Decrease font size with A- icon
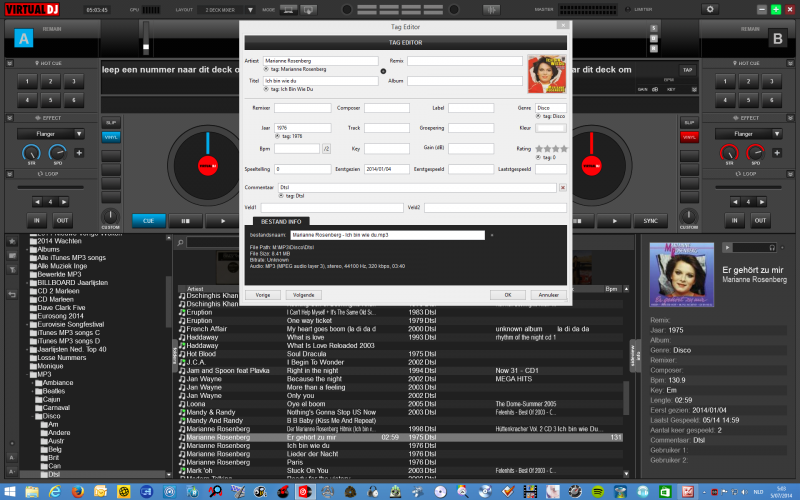Screen dimensions: 800x500 click(x=12, y=458)
